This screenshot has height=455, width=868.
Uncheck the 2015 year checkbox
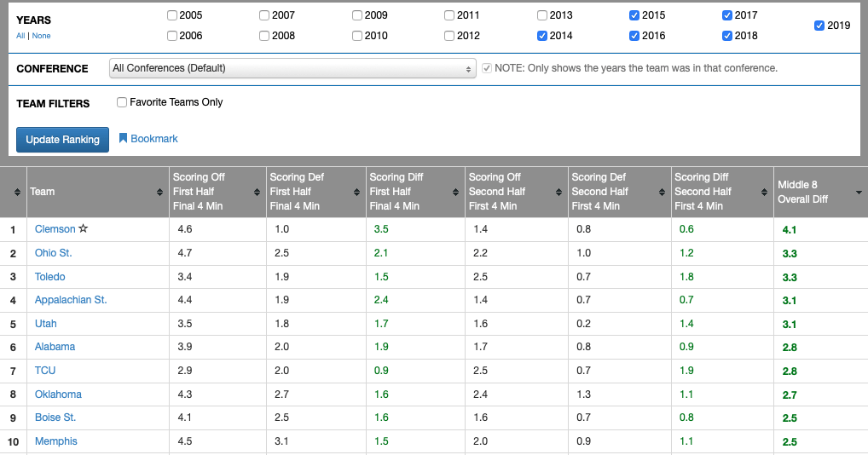pyautogui.click(x=634, y=15)
